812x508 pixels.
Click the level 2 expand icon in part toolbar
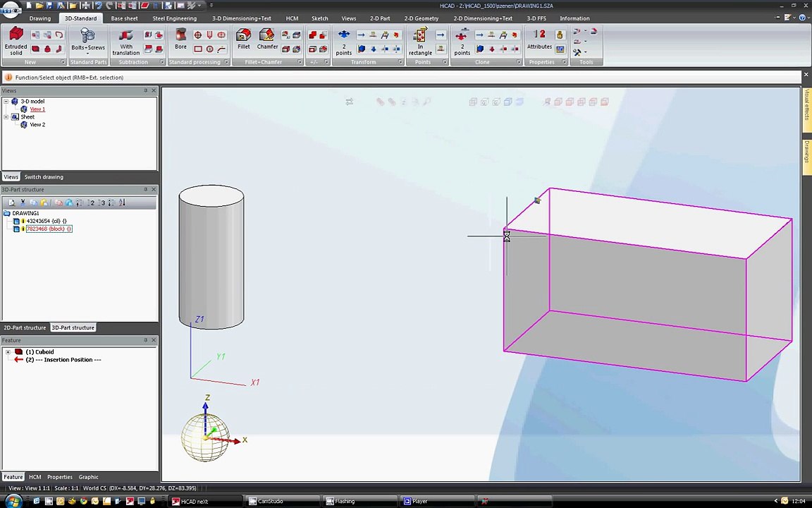(x=91, y=202)
